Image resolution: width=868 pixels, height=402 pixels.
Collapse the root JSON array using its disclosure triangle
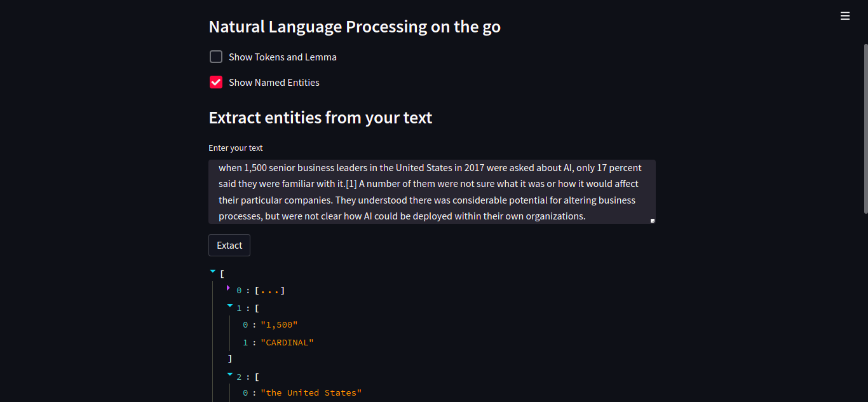click(213, 270)
